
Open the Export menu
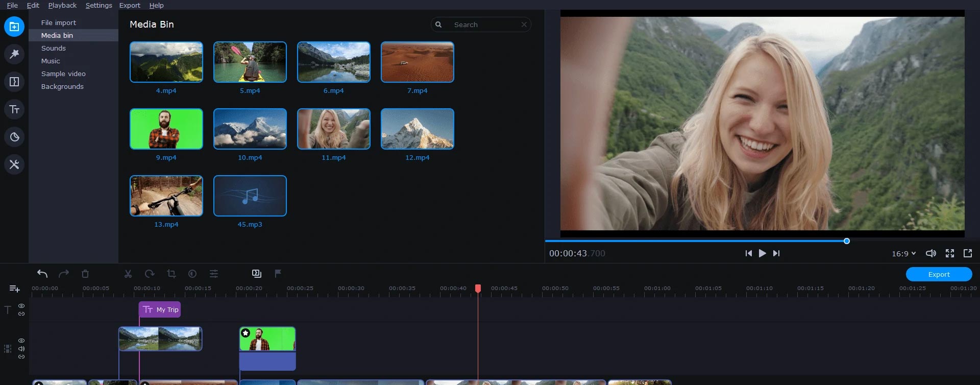pyautogui.click(x=130, y=5)
